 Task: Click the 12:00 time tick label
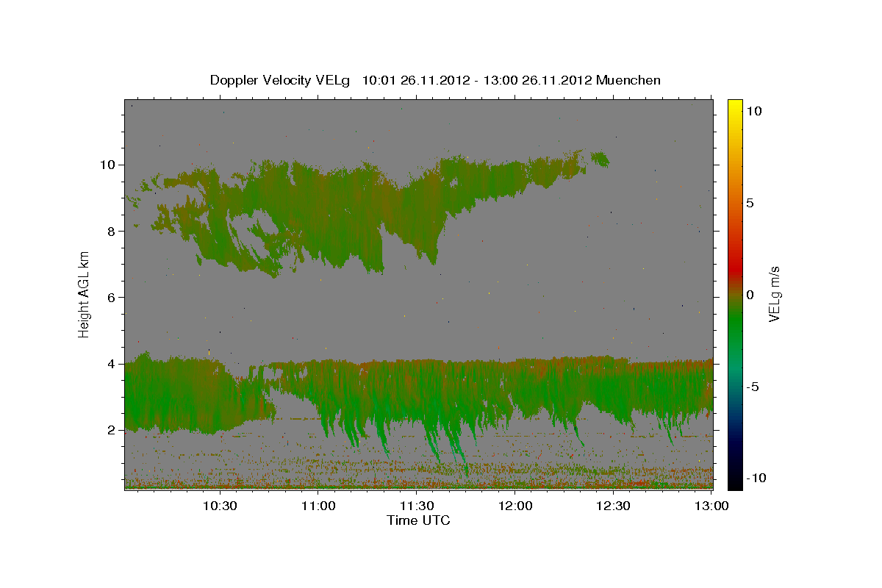pyautogui.click(x=515, y=506)
